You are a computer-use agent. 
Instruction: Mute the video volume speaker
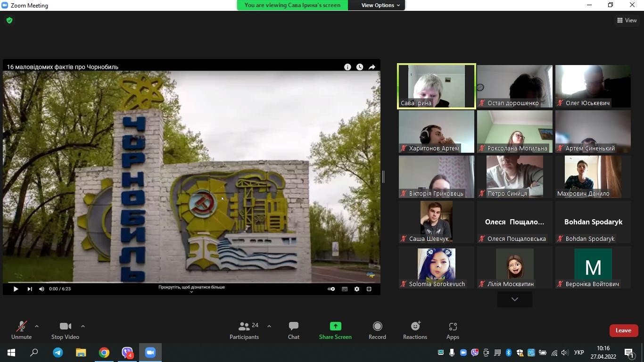(41, 289)
